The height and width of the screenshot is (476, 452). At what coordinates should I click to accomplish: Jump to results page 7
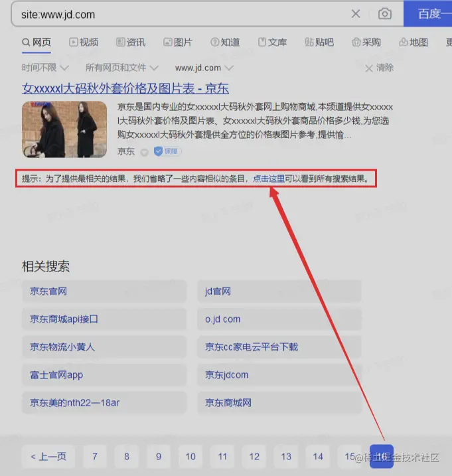(95, 457)
